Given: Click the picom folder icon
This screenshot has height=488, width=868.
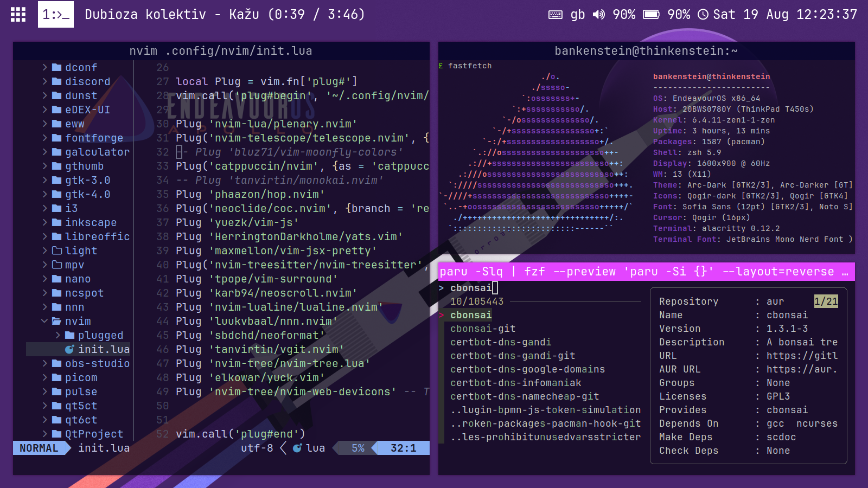Looking at the screenshot, I should click(x=57, y=377).
